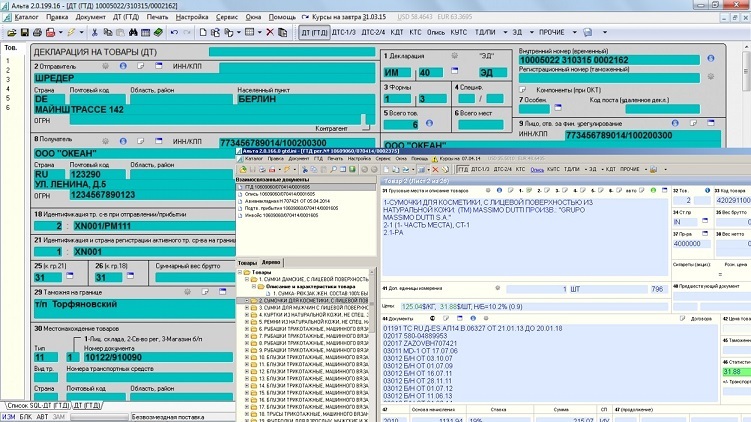This screenshot has height=422, width=751.
Task: Open the Сервис menu in main window
Action: [227, 17]
